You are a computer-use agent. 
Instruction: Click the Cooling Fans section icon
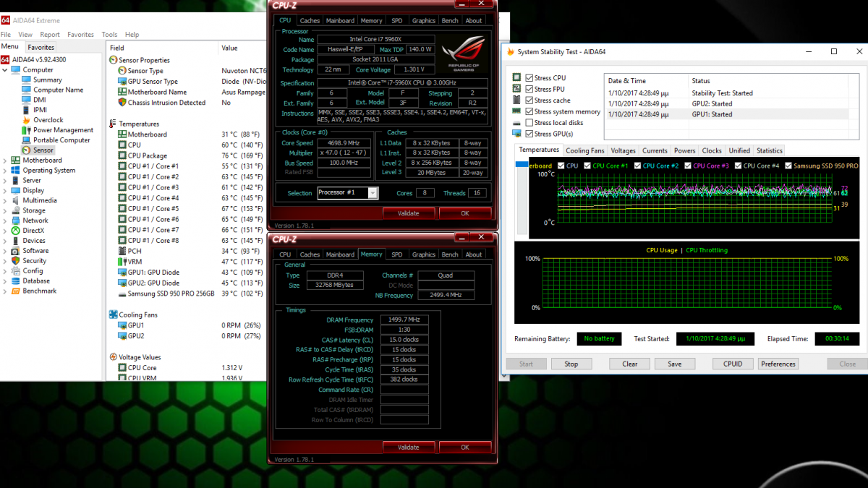click(x=113, y=314)
